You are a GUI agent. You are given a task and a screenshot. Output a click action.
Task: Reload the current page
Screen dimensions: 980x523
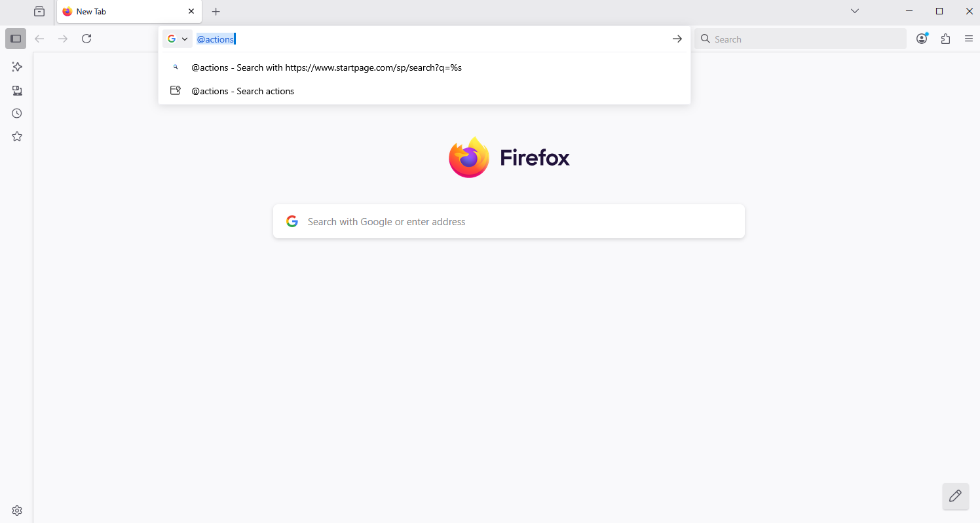(86, 39)
